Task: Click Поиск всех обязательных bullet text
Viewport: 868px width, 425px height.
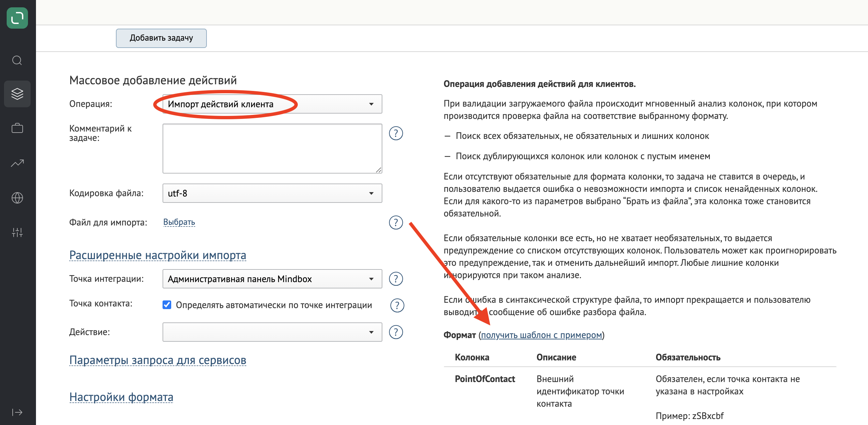Action: point(582,136)
